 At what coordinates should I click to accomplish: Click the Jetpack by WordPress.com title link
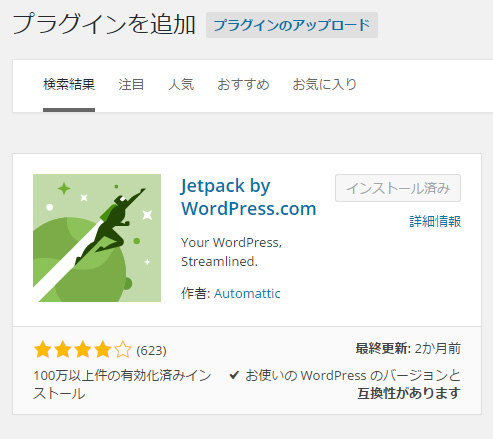248,197
